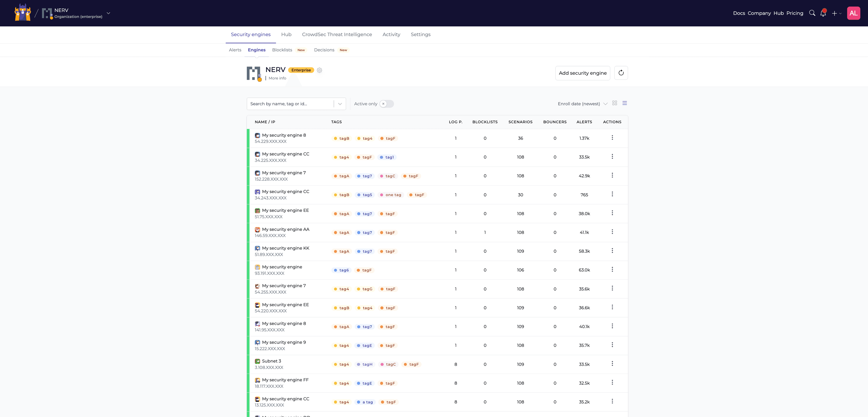Open actions menu for engine 93.191.XXX.XXX
This screenshot has height=417, width=868.
[612, 269]
